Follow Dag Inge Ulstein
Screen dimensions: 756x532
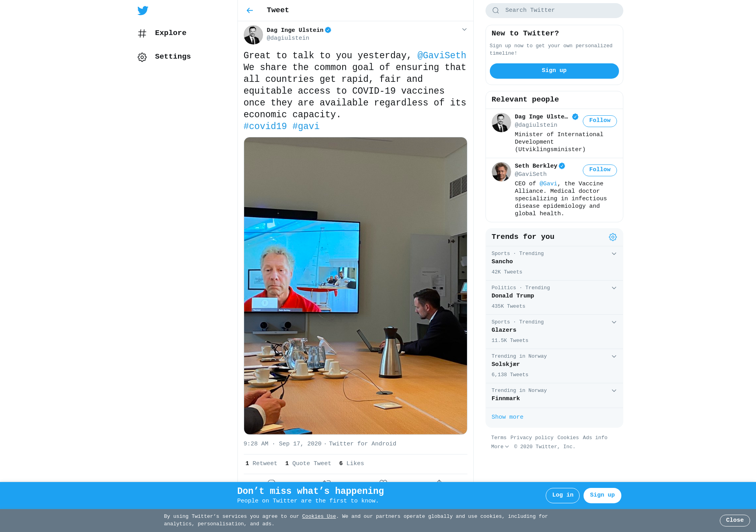(600, 121)
